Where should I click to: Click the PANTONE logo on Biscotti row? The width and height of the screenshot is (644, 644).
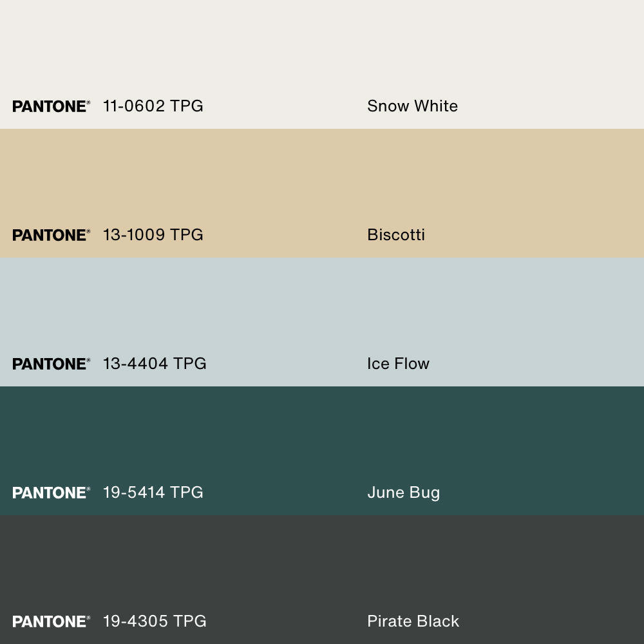tap(51, 235)
